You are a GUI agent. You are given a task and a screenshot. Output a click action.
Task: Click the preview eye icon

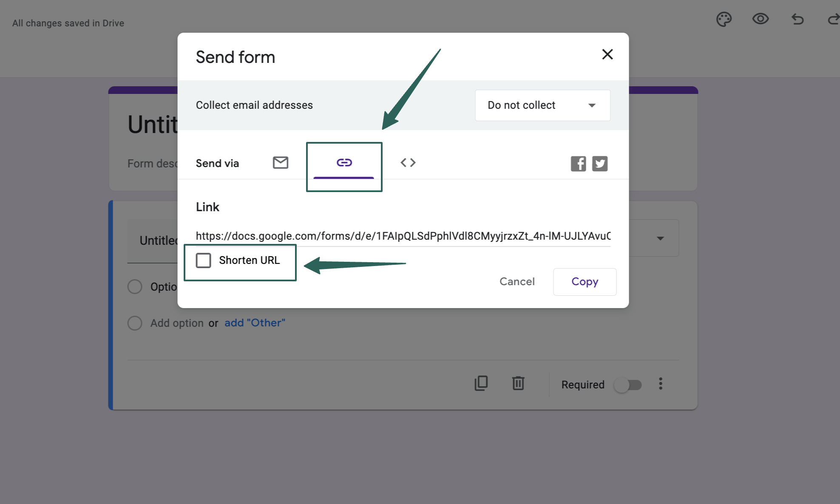(x=760, y=18)
